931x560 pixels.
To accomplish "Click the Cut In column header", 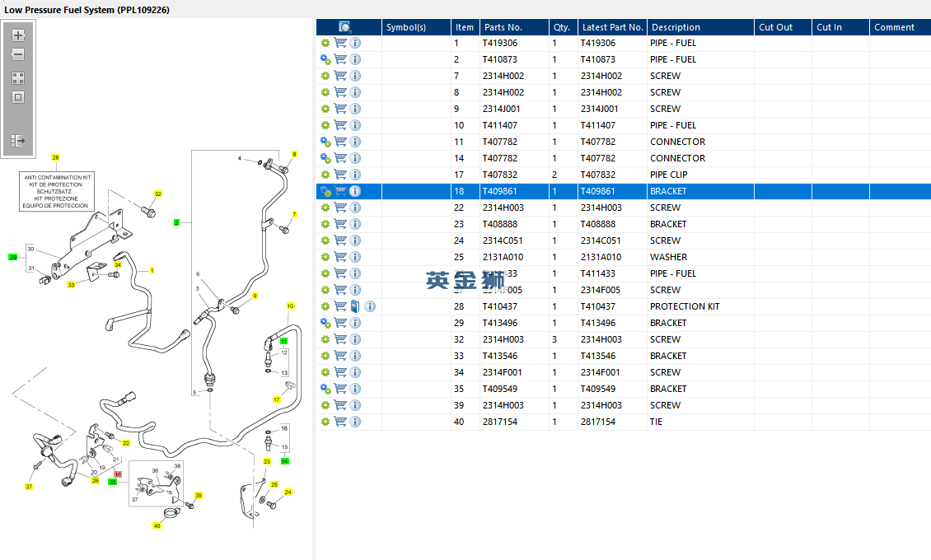I will tap(840, 27).
